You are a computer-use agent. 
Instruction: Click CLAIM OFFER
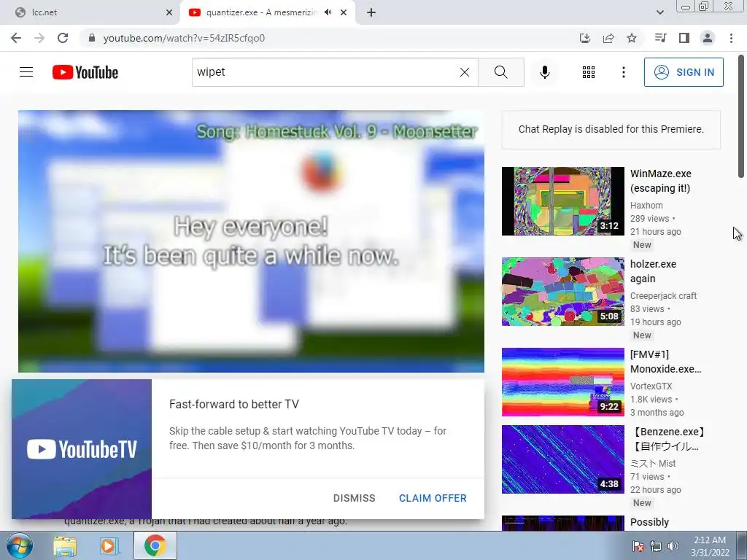(x=433, y=498)
